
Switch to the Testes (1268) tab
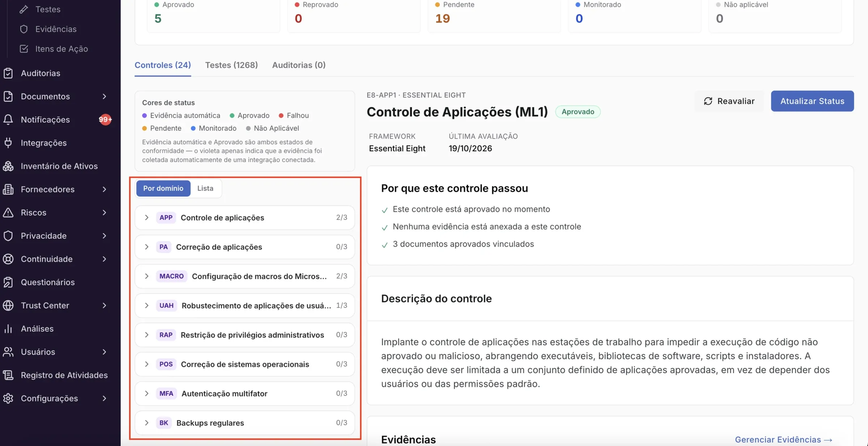(x=231, y=65)
